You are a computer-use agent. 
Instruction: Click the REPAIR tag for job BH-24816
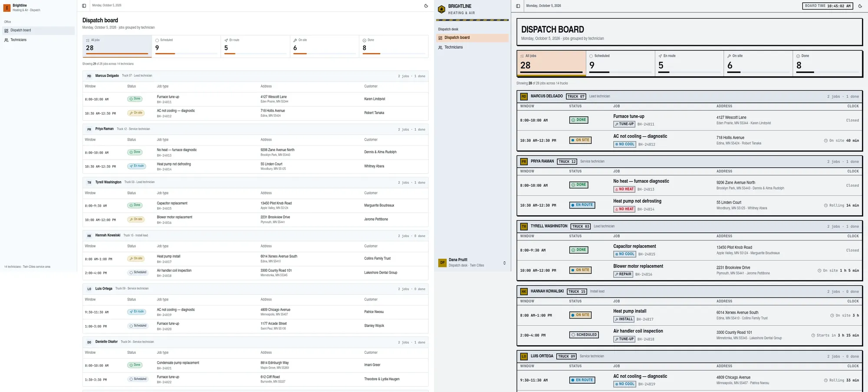coord(623,274)
